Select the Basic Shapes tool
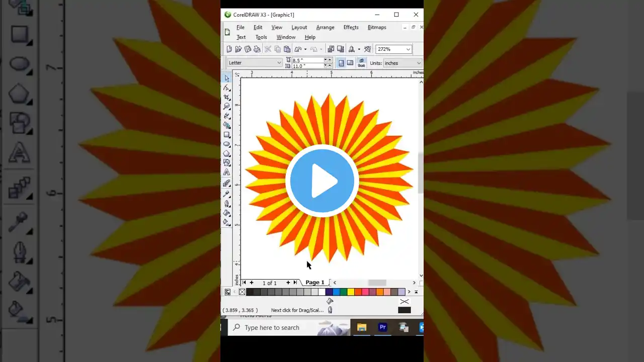Viewport: 644px width, 362px height. point(227,162)
